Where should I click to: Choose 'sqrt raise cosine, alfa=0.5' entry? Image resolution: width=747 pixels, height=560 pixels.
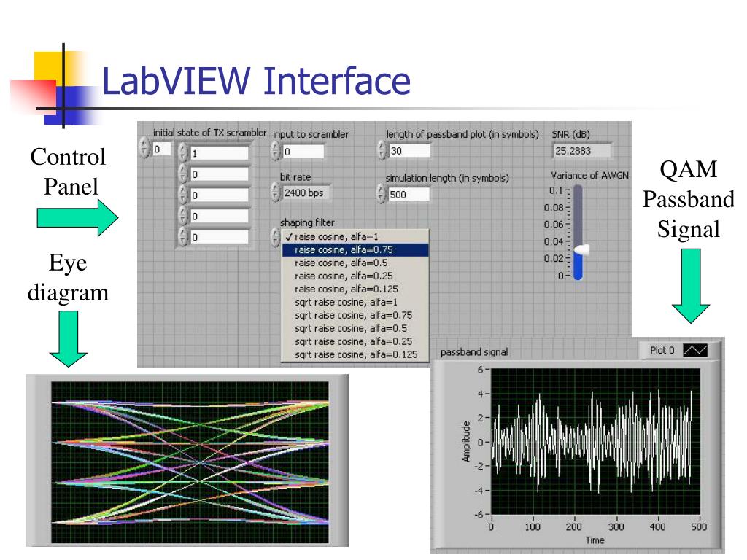pos(355,328)
